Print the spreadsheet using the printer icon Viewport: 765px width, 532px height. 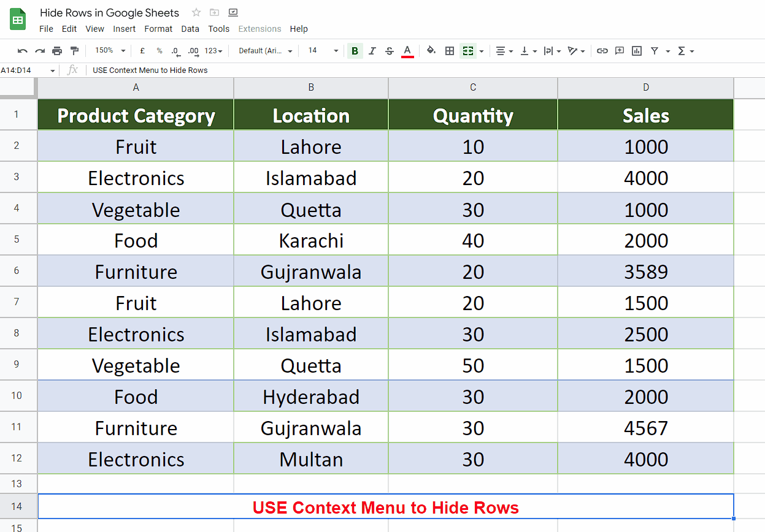[x=57, y=51]
